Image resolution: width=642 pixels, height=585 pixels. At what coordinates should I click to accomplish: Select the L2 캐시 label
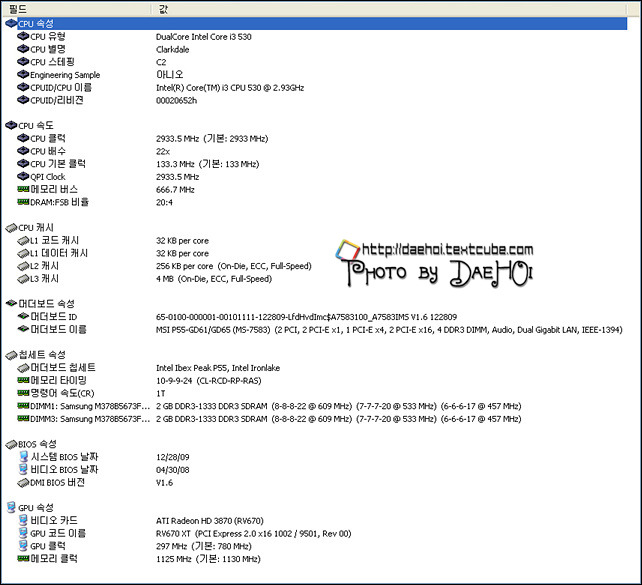point(44,266)
